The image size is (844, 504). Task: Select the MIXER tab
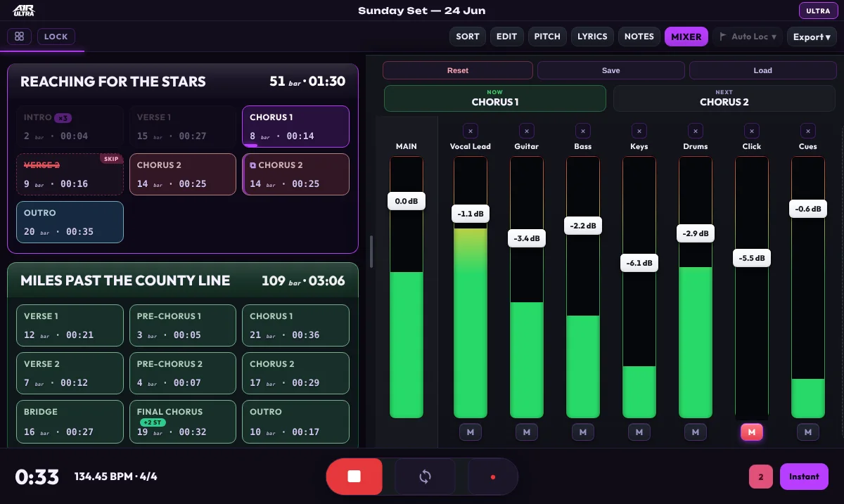click(686, 37)
